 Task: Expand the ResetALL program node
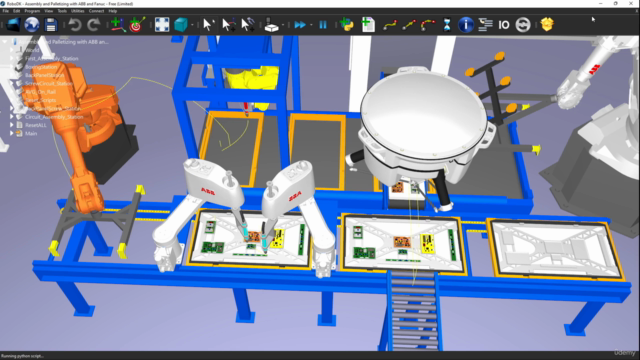point(12,125)
